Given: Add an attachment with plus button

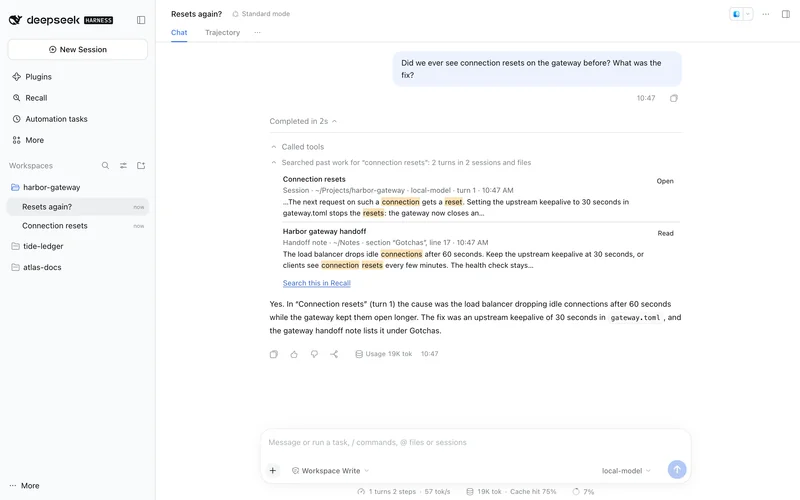Looking at the screenshot, I should [272, 470].
